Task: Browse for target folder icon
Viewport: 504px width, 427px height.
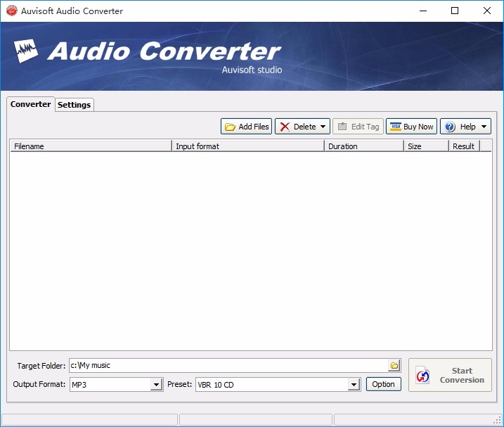Action: coord(394,366)
